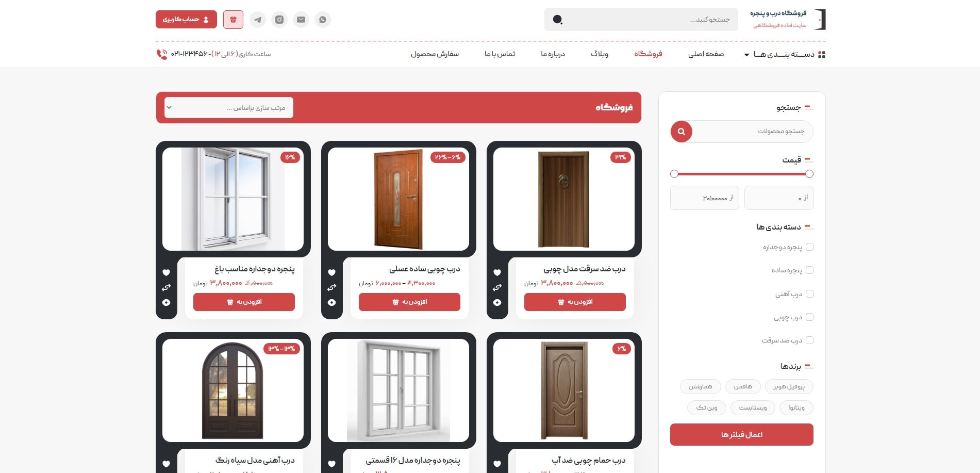Open the Telegram social icon

pos(258,20)
